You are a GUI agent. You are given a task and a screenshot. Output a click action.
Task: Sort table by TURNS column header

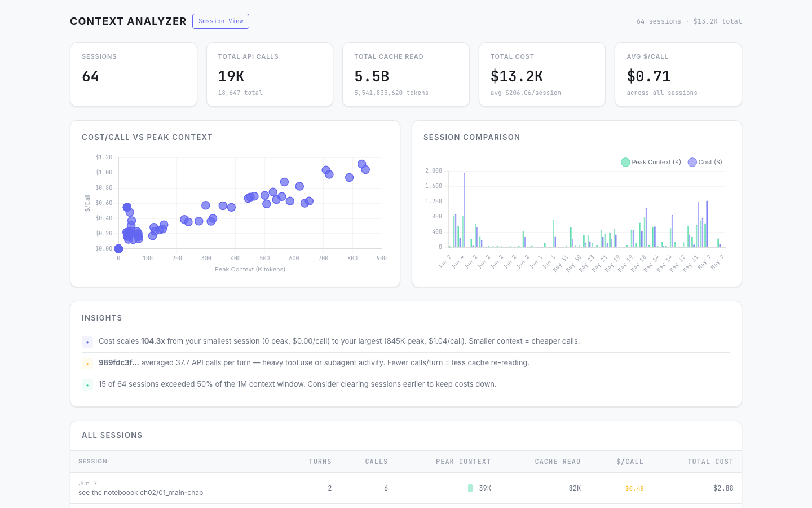(320, 462)
